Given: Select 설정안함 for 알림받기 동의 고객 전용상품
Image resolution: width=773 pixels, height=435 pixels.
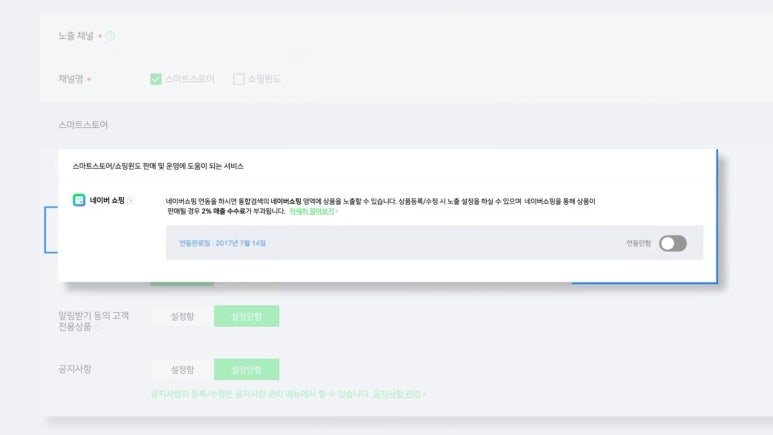Looking at the screenshot, I should pyautogui.click(x=246, y=316).
